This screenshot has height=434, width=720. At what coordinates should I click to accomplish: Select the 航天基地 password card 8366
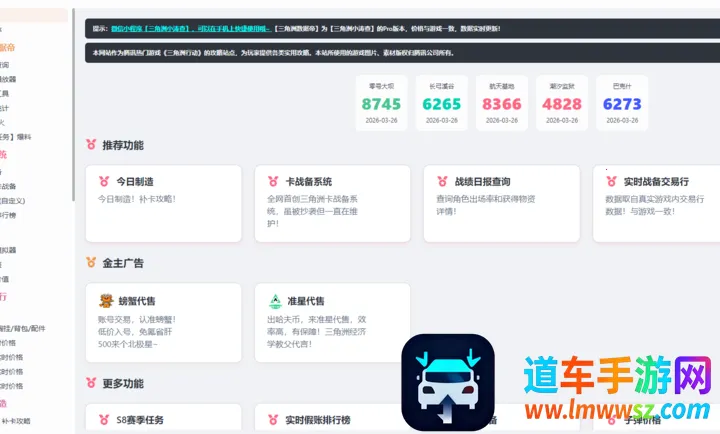[501, 103]
